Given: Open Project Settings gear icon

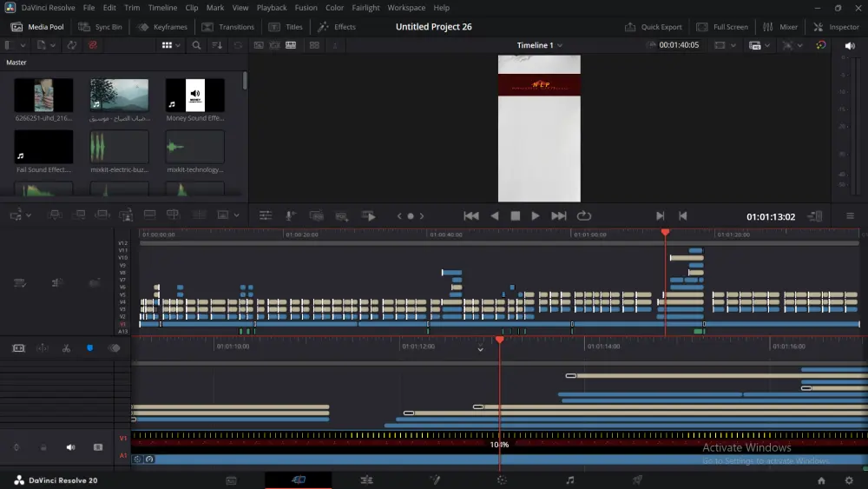Looking at the screenshot, I should 848,480.
